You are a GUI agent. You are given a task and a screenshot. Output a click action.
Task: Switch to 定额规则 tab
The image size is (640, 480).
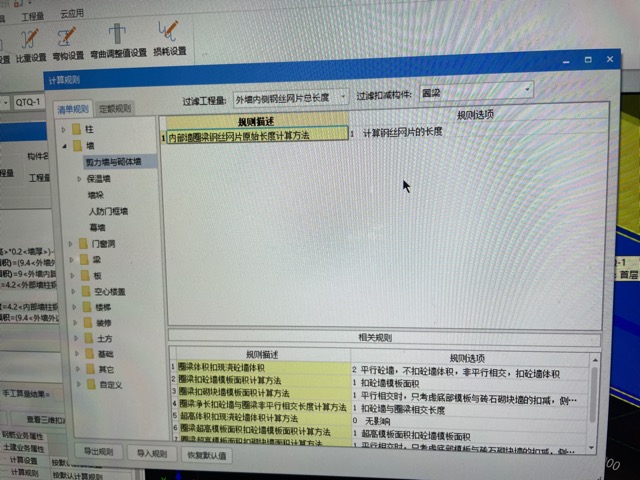click(x=115, y=109)
